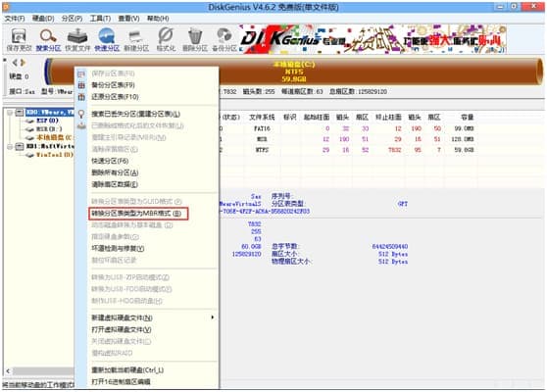Open the 工具(T) menu
Screen dimensions: 547x392
100,19
